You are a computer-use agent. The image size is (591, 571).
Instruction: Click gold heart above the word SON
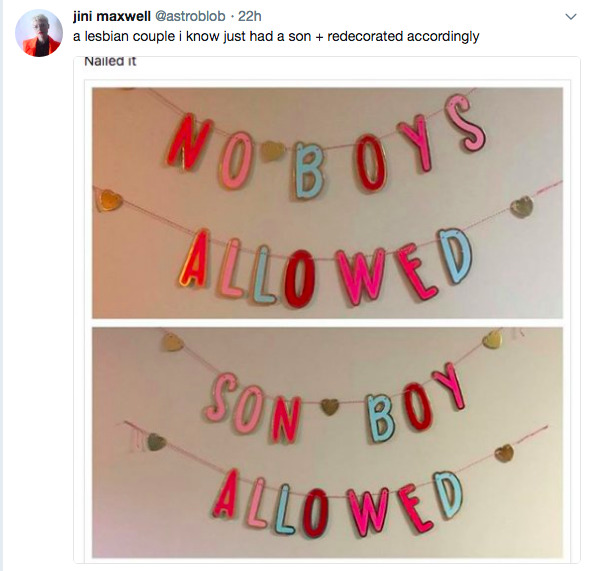tap(173, 343)
